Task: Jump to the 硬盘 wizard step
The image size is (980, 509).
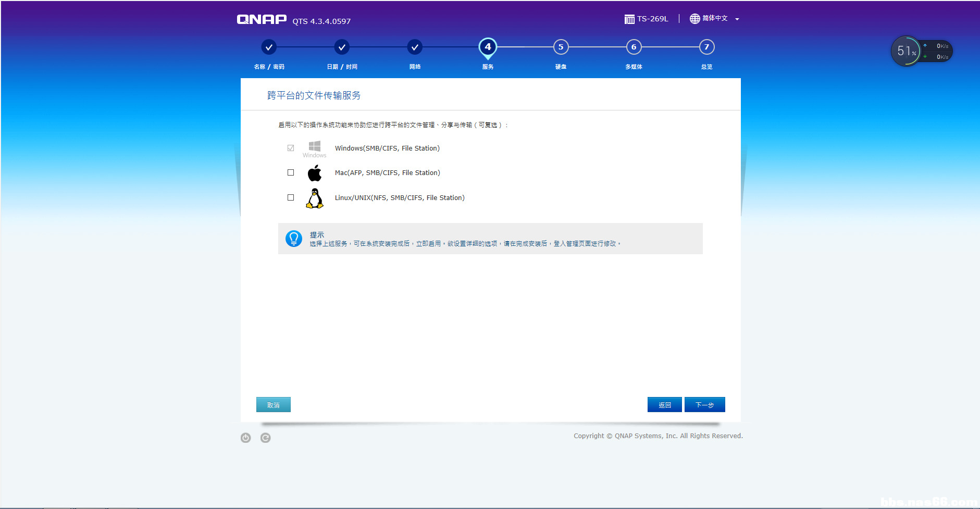Action: coord(561,46)
